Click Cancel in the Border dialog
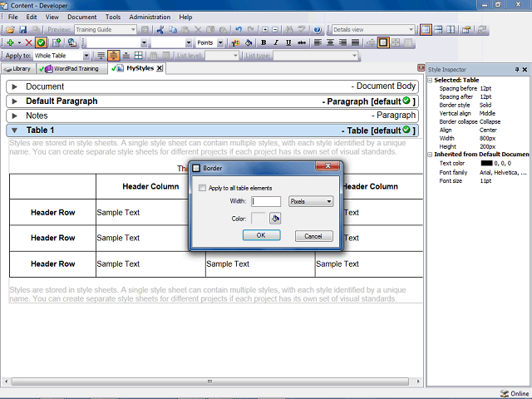Viewport: 532px width, 399px height. [x=314, y=236]
